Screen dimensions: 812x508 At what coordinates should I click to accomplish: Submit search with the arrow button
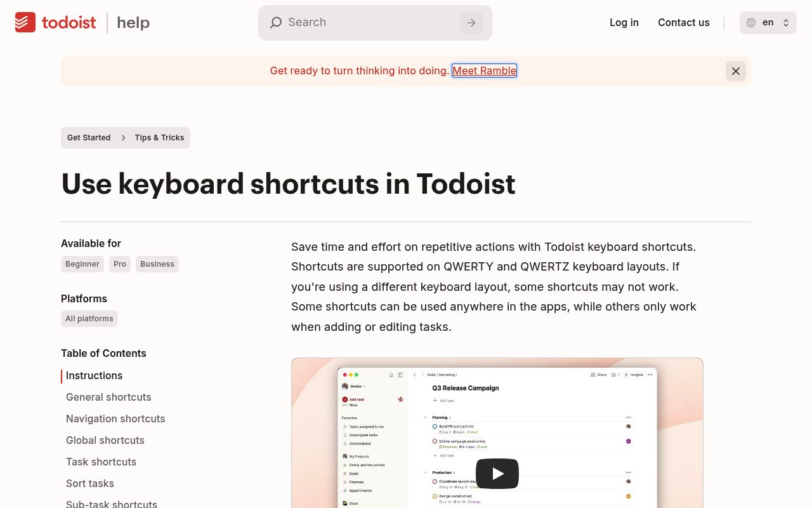[x=471, y=23]
